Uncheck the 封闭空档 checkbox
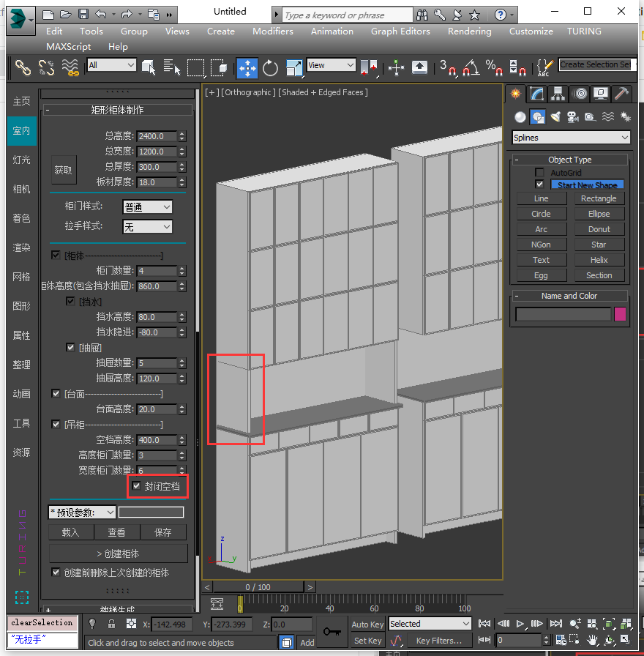Image resolution: width=644 pixels, height=656 pixels. click(136, 485)
